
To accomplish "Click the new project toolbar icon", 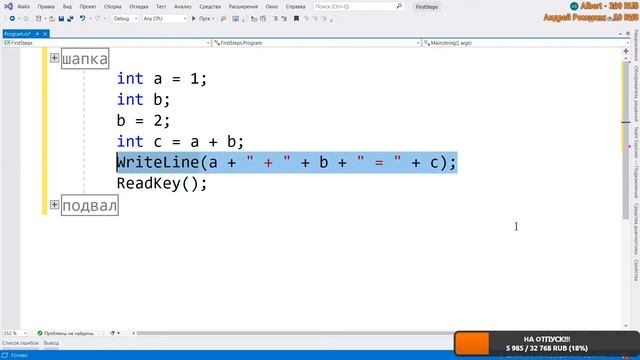I will [x=38, y=19].
